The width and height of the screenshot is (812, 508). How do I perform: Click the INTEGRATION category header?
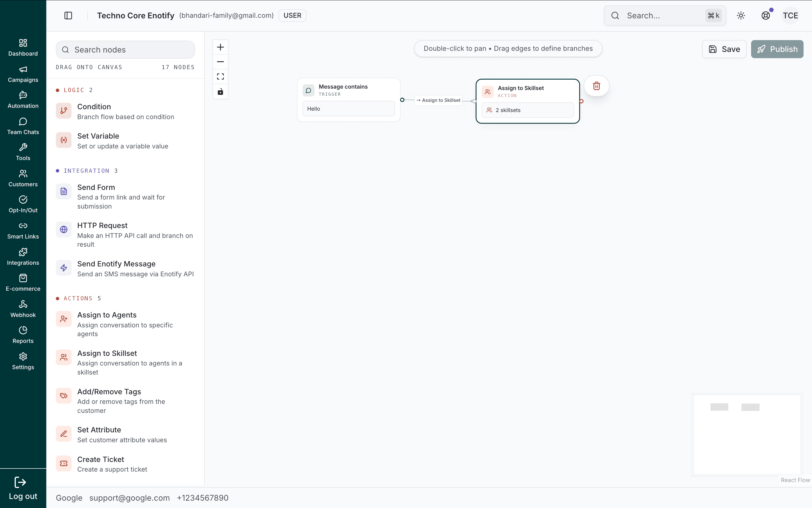pyautogui.click(x=87, y=171)
